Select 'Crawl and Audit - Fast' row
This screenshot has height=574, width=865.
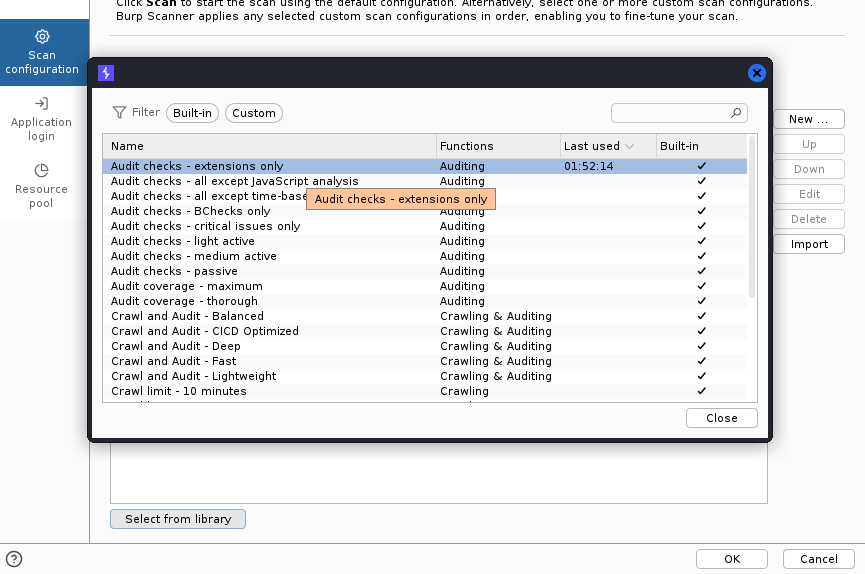click(425, 361)
